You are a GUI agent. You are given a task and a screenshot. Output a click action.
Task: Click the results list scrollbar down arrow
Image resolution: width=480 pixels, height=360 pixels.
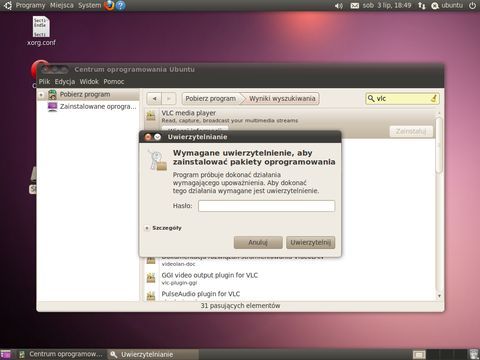pos(439,296)
